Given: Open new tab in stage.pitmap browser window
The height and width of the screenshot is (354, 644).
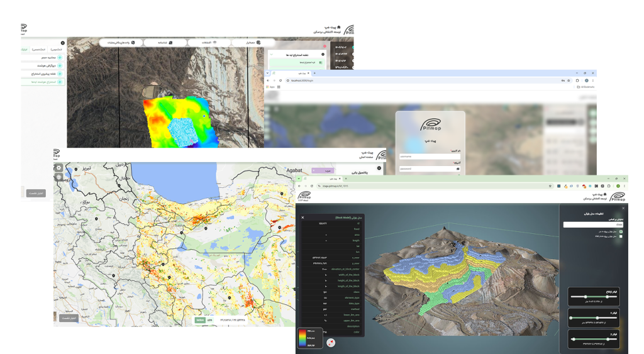Looking at the screenshot, I should 346,179.
